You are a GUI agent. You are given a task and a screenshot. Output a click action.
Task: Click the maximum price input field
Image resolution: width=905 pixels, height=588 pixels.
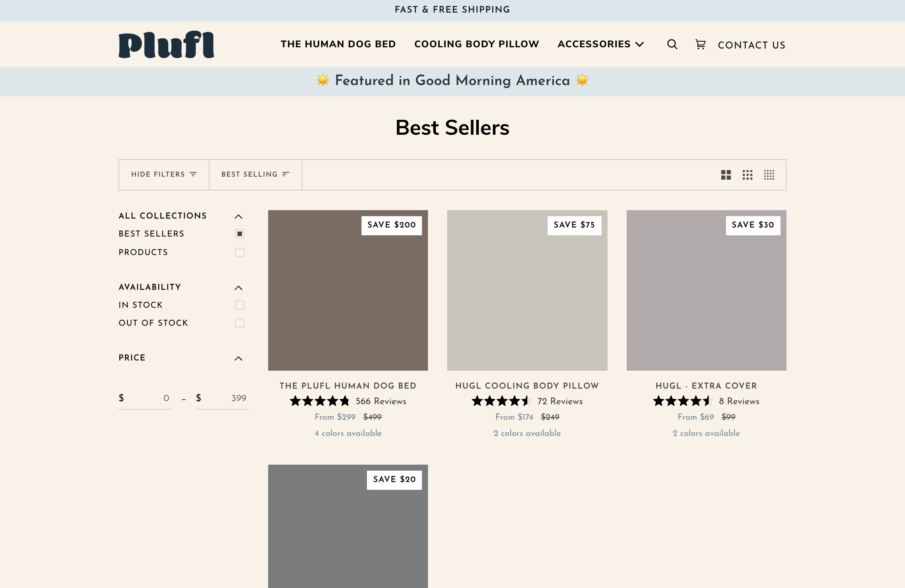point(227,398)
